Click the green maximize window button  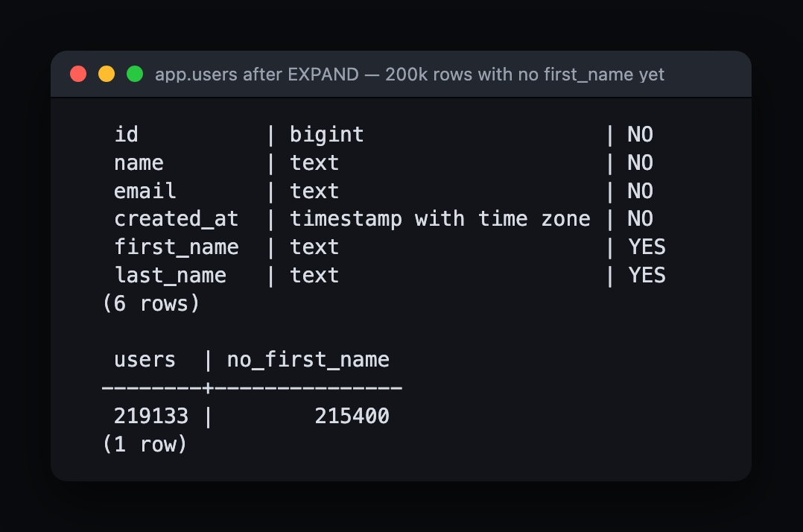pyautogui.click(x=135, y=75)
